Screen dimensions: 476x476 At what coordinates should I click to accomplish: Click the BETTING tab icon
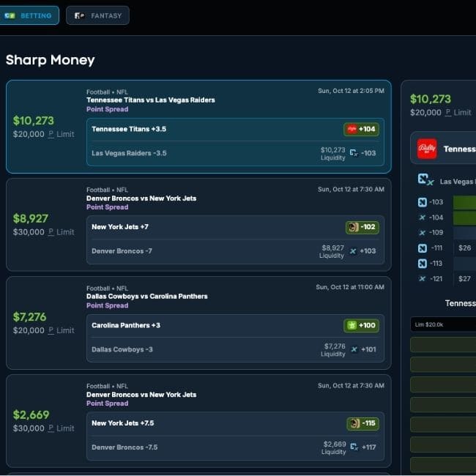coord(10,15)
